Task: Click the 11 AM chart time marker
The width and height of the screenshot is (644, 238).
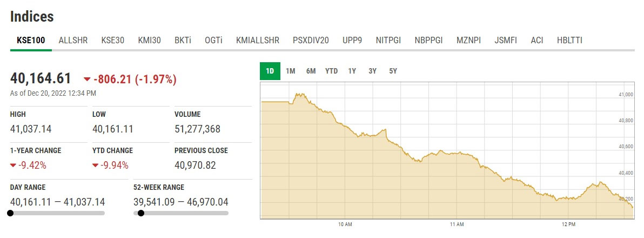Action: pyautogui.click(x=457, y=224)
